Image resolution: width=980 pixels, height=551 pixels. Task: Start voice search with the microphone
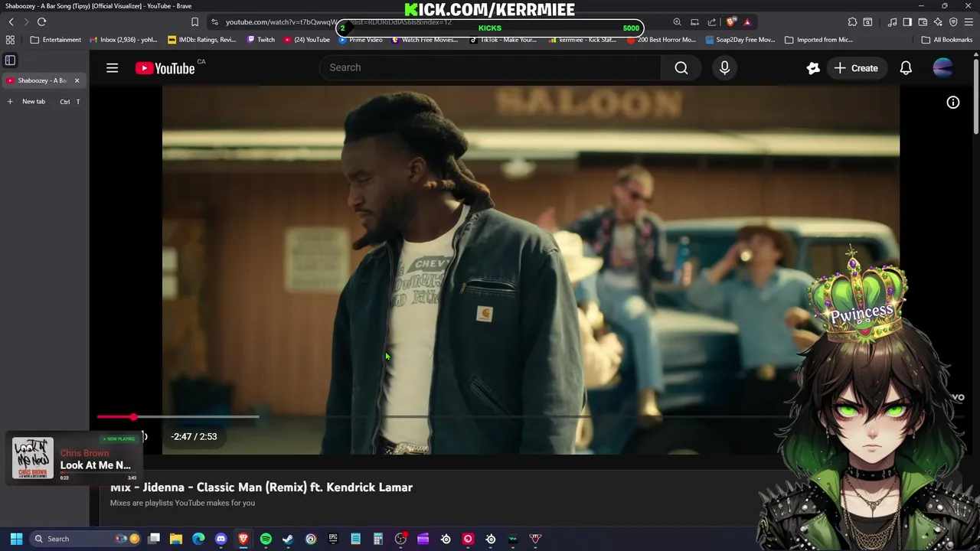(724, 68)
